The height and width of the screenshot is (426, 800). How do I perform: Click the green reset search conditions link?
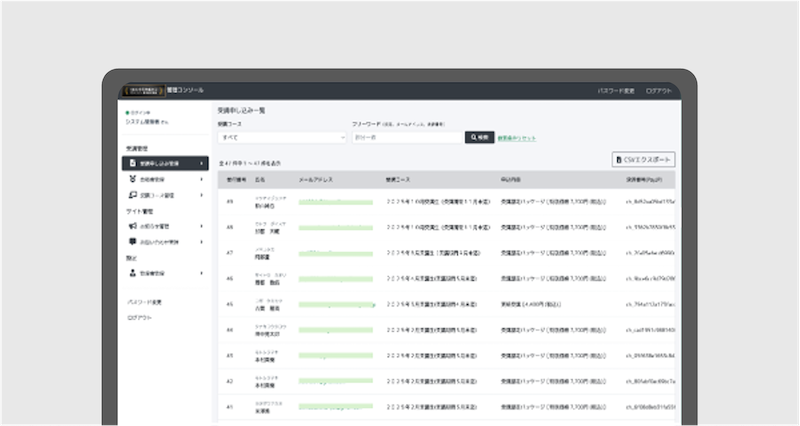517,138
